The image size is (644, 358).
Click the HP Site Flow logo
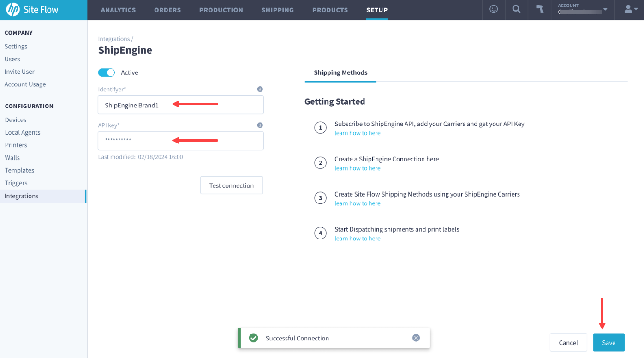click(32, 9)
